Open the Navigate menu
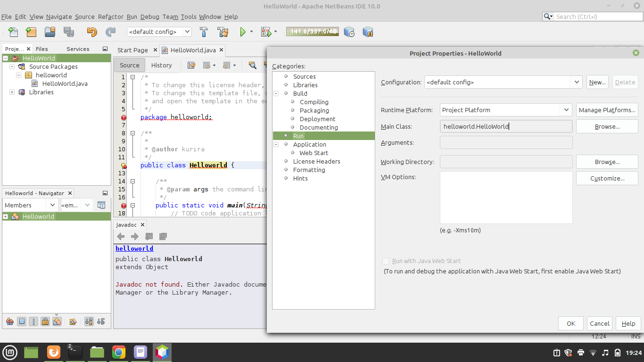The image size is (644, 362). coord(59,16)
